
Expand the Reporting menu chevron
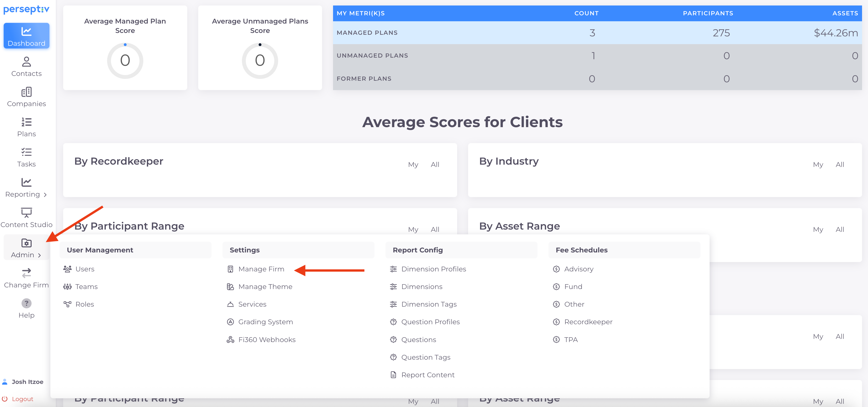tap(45, 195)
